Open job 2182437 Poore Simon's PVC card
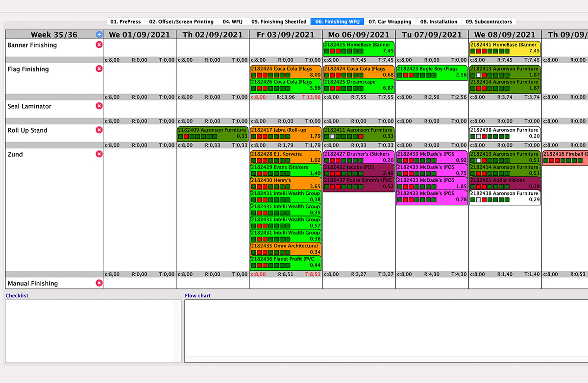 pos(359,184)
